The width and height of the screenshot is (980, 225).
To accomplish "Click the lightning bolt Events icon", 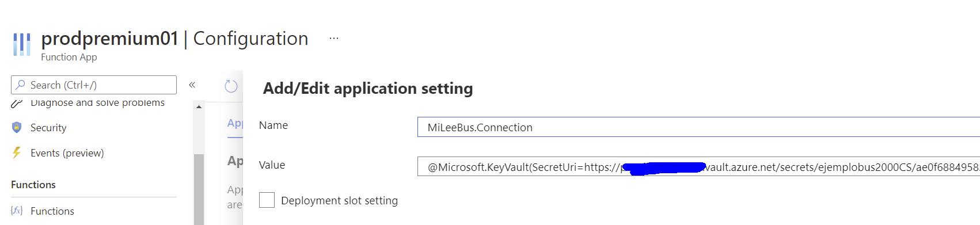I will click(x=17, y=152).
